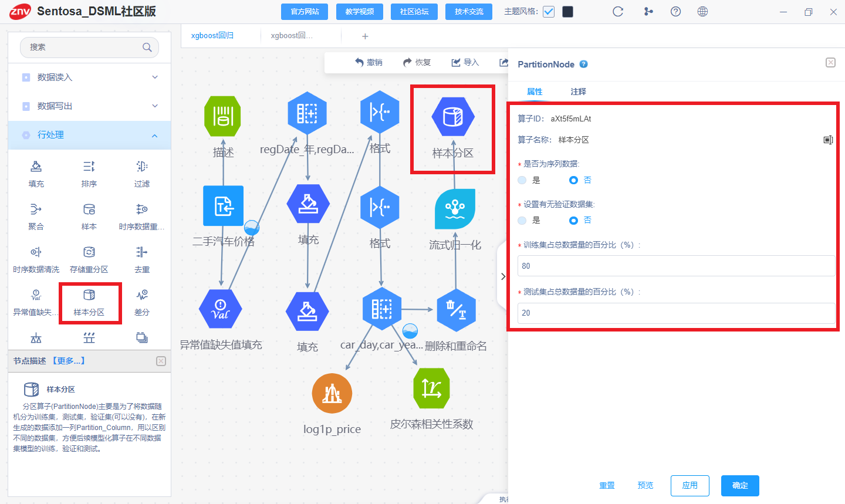The width and height of the screenshot is (845, 504).
Task: Open 更多 link in 节点描述
Action: 69,361
